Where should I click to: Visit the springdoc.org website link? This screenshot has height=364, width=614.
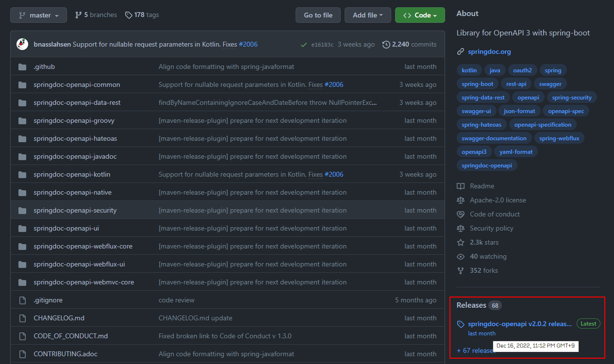[x=489, y=51]
